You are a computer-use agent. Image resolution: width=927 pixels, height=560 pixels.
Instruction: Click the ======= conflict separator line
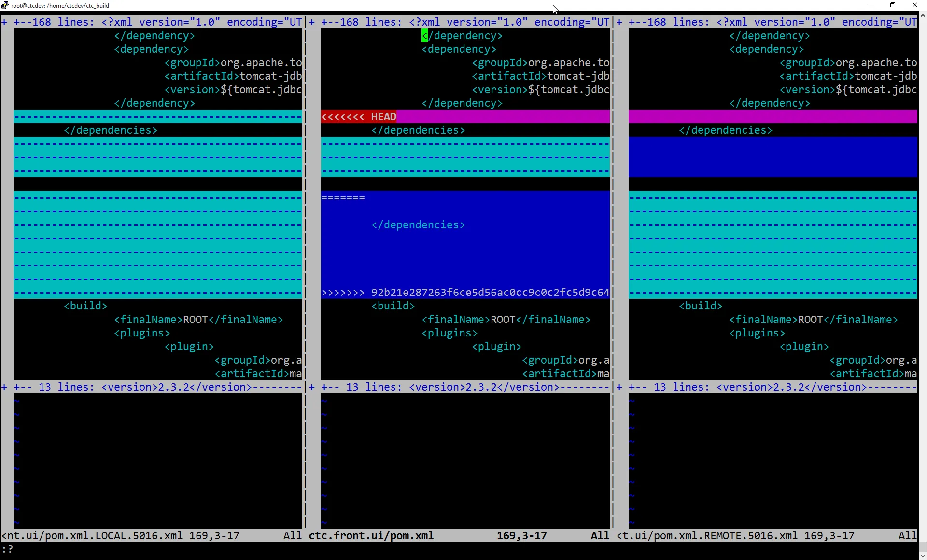343,198
